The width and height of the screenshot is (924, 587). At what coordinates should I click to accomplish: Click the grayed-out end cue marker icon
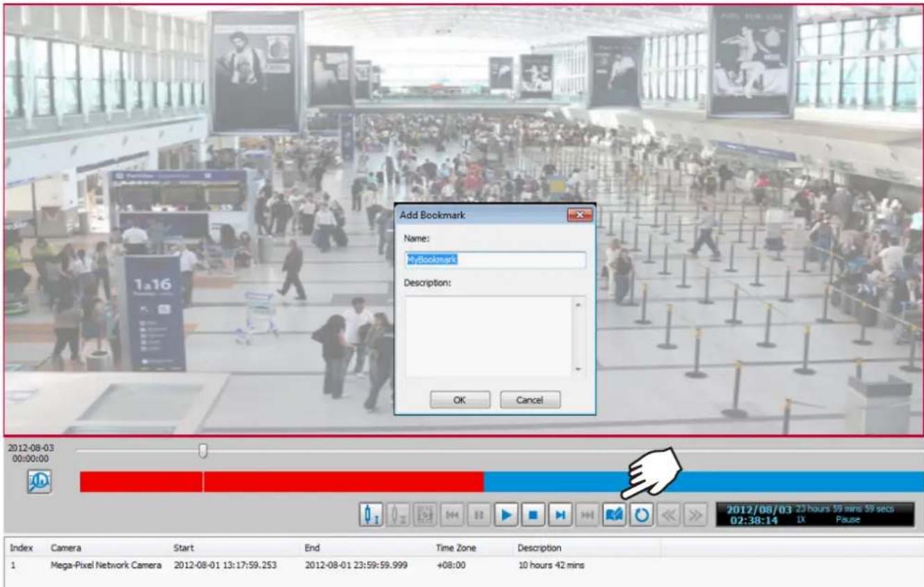pyautogui.click(x=396, y=515)
